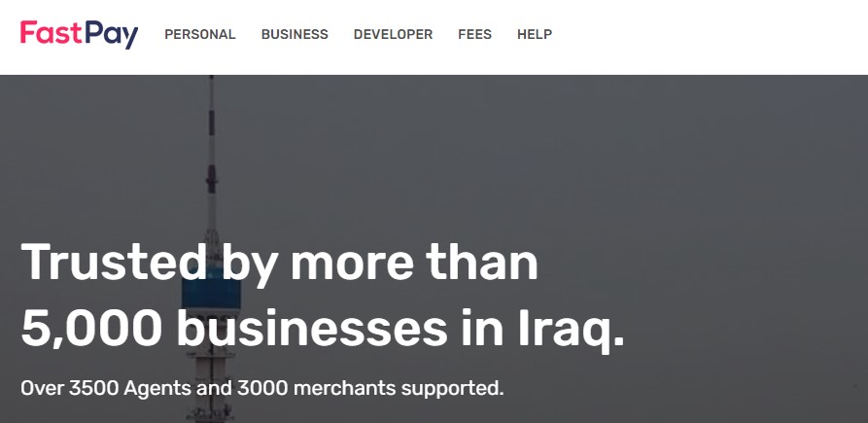Viewport: 868px width, 423px height.
Task: Click the word "businesses" in the headline
Action: click(x=312, y=327)
